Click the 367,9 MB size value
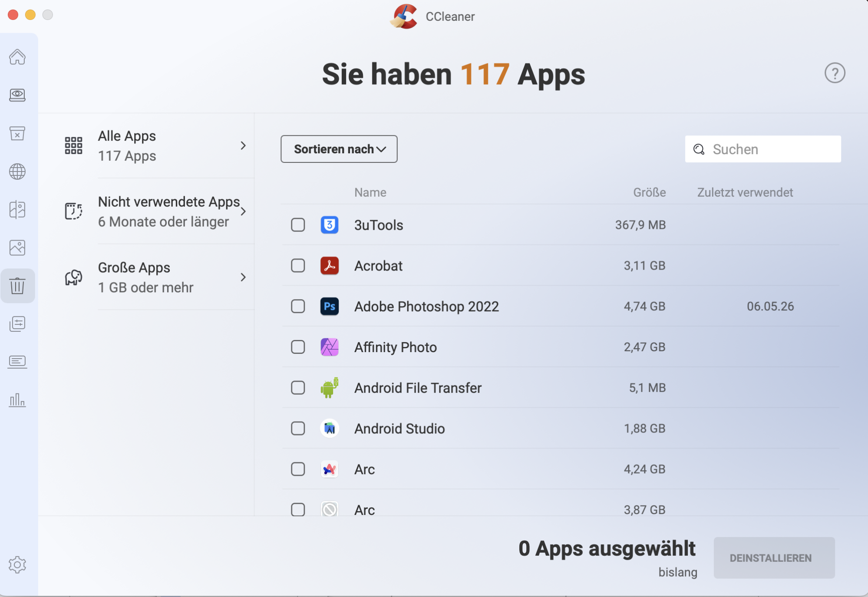The height and width of the screenshot is (597, 868). (640, 225)
